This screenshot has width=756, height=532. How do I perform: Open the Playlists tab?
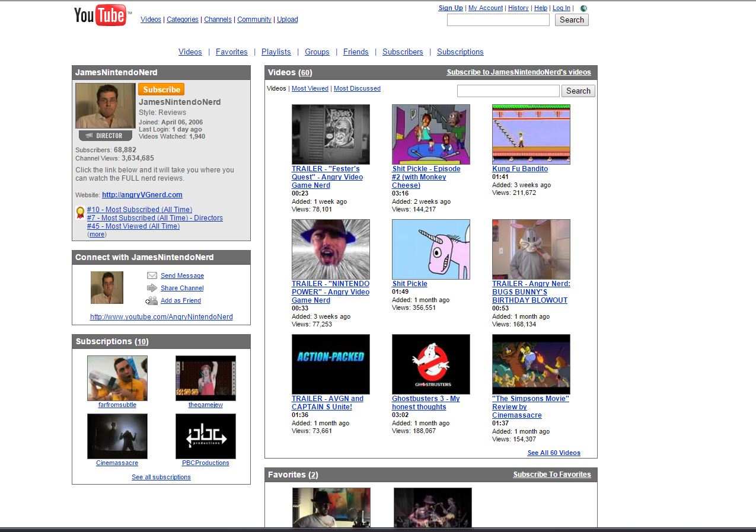coord(276,52)
